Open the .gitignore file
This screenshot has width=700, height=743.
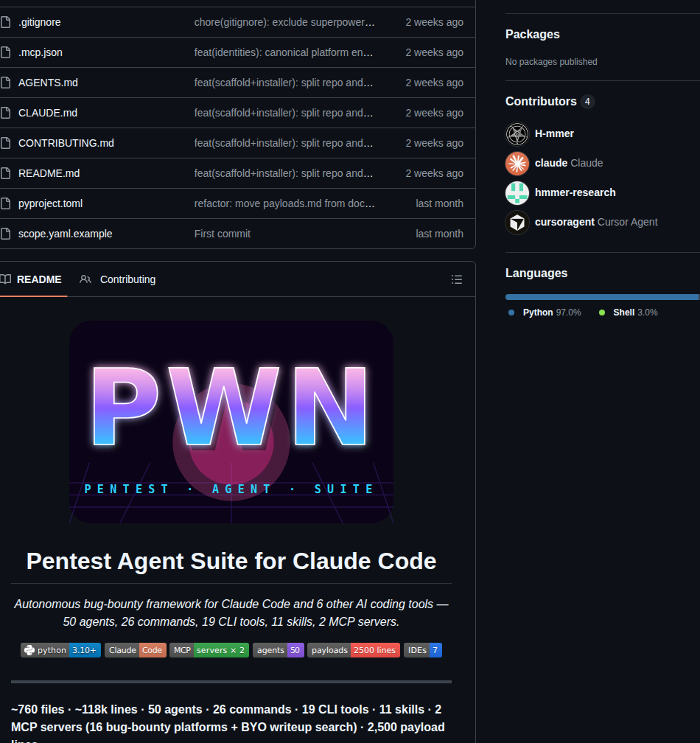pos(39,22)
